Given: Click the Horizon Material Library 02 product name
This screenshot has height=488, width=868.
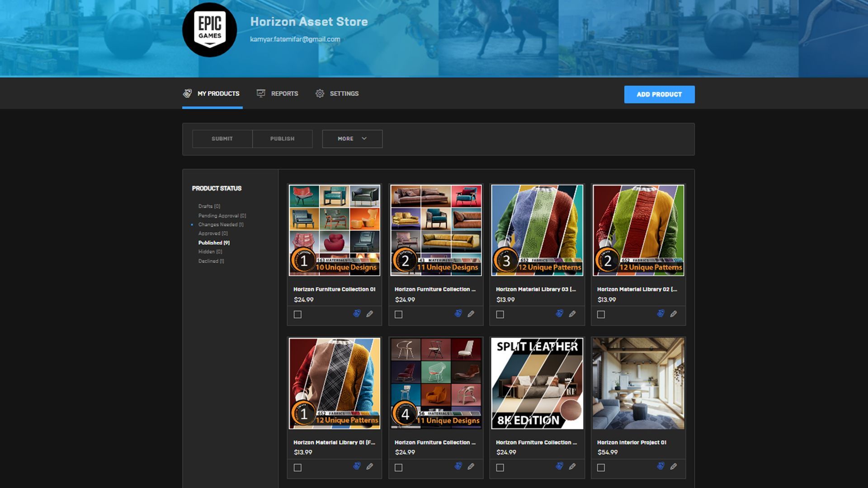Looking at the screenshot, I should (637, 289).
